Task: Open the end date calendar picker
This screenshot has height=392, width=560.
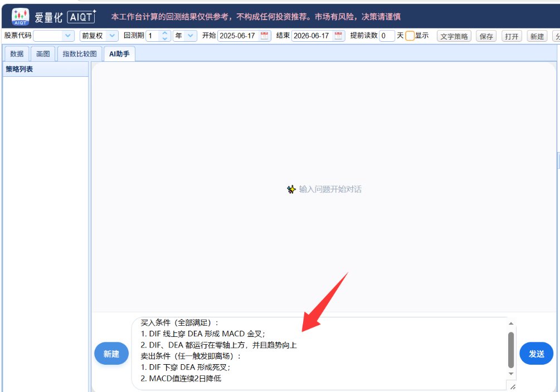Action: [x=338, y=36]
